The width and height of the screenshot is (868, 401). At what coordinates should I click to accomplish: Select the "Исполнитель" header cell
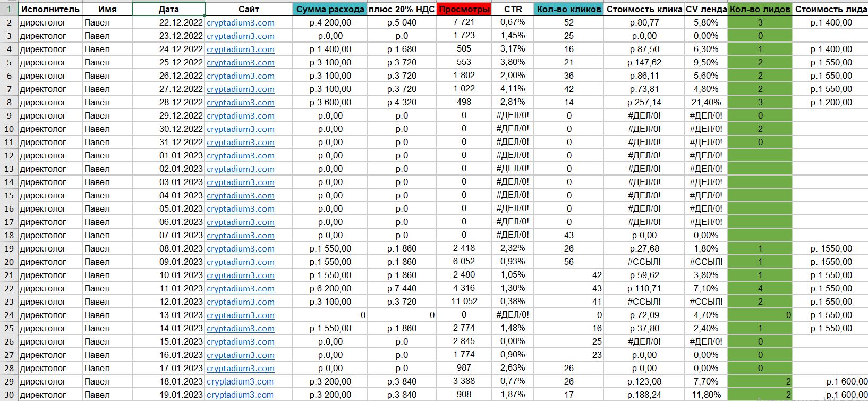tap(50, 9)
